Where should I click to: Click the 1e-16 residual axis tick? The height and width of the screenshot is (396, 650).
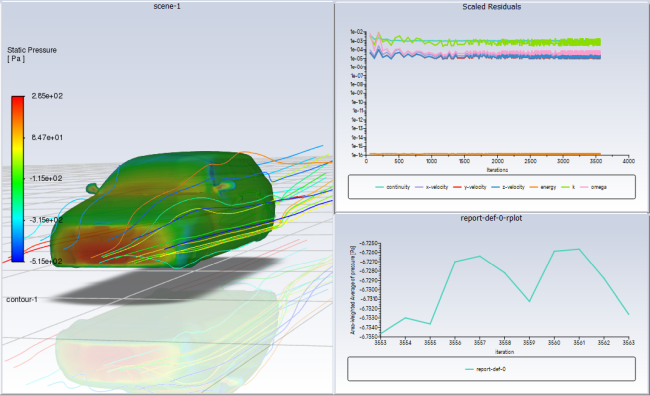[357, 155]
